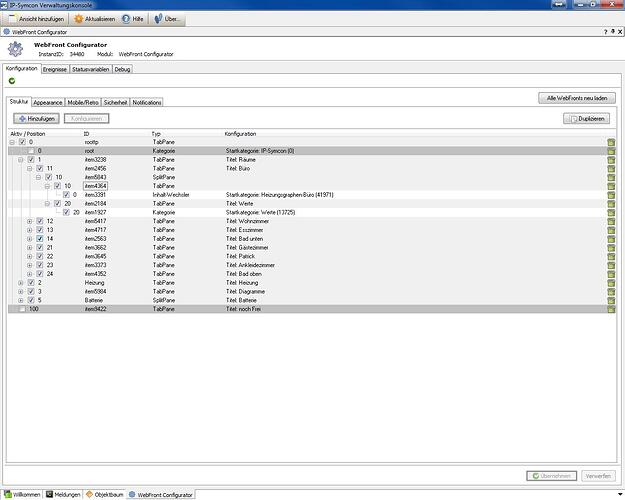Click Alle WebFronts neu laden button
625x500 pixels.
[577, 98]
